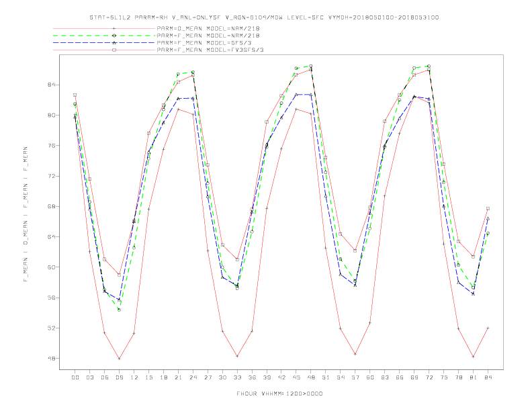Click the green dashed legend line sample
The image size is (532, 411).
pos(104,36)
